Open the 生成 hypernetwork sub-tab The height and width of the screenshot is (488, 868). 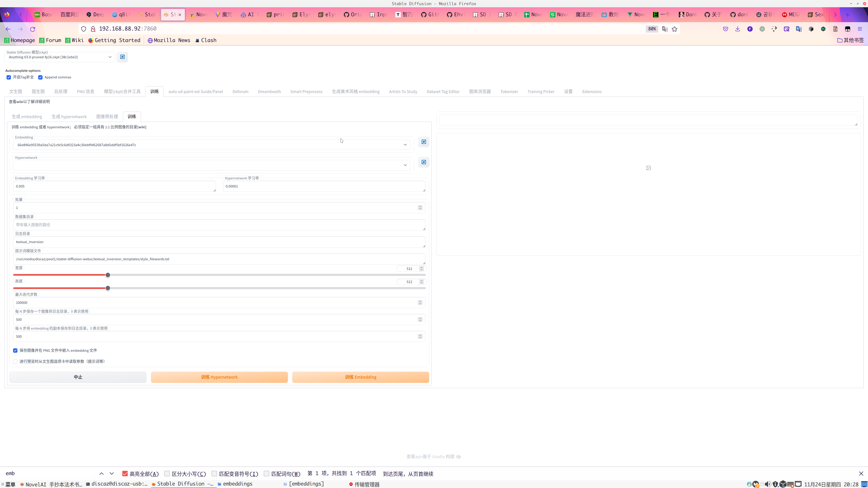[x=69, y=117]
